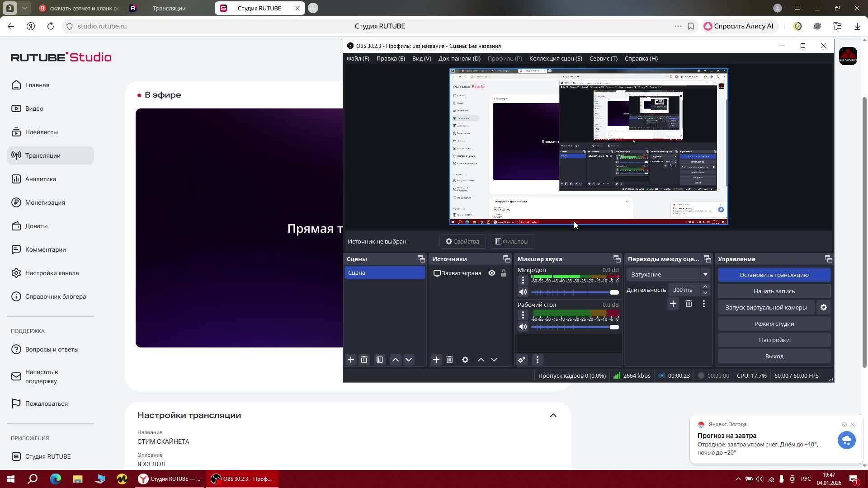Toggle lock on Захват экрана source
The image size is (868, 488).
(504, 273)
